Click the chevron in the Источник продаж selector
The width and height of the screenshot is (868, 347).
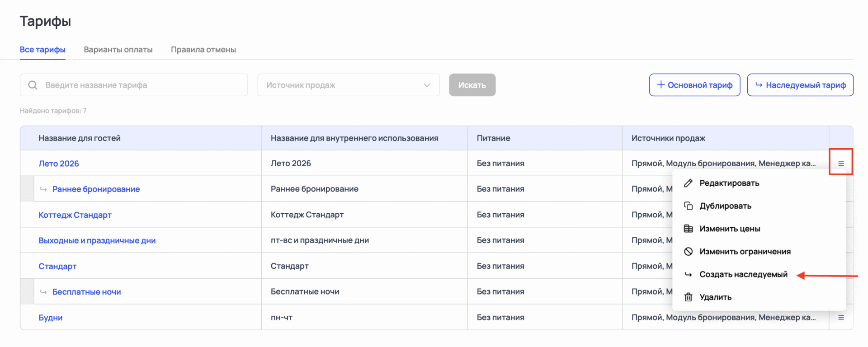click(x=427, y=85)
